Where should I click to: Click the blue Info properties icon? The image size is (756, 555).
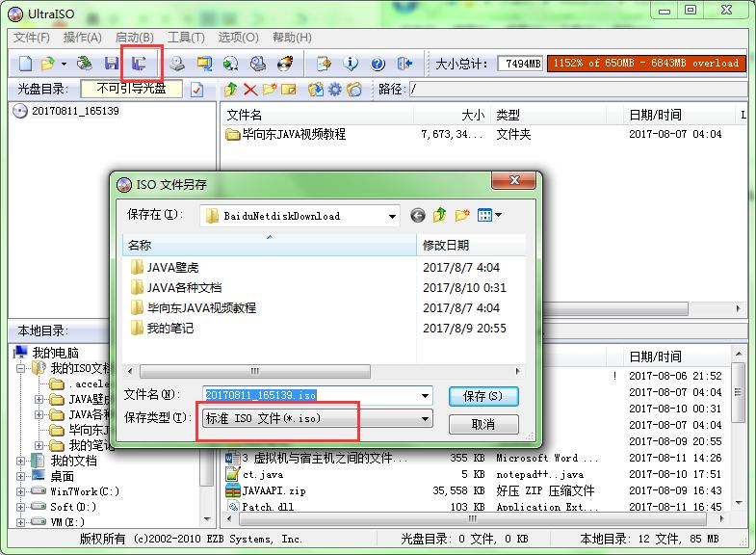[351, 64]
